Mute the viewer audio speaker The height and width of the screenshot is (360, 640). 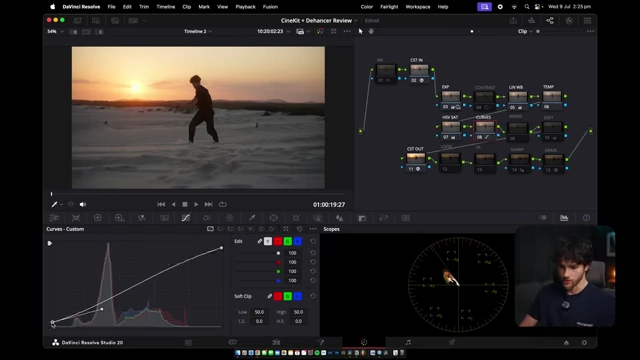click(x=83, y=204)
